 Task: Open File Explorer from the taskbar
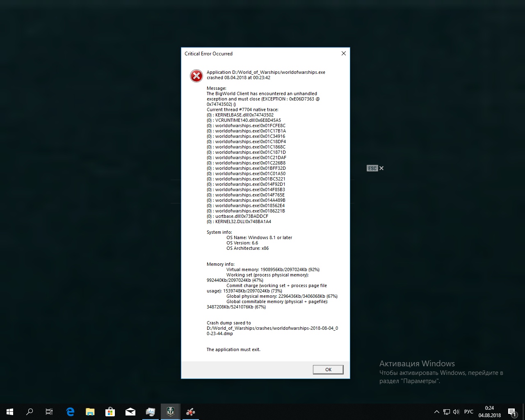(x=90, y=412)
